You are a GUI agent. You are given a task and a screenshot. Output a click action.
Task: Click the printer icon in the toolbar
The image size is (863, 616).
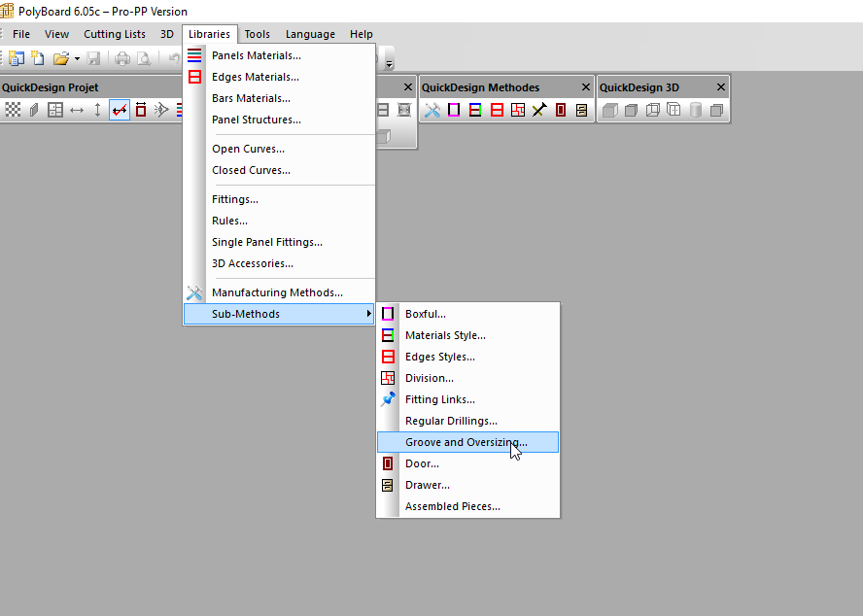pyautogui.click(x=122, y=57)
